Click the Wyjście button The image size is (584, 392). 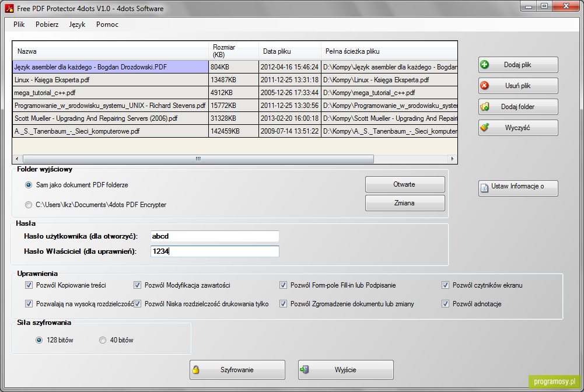(345, 370)
